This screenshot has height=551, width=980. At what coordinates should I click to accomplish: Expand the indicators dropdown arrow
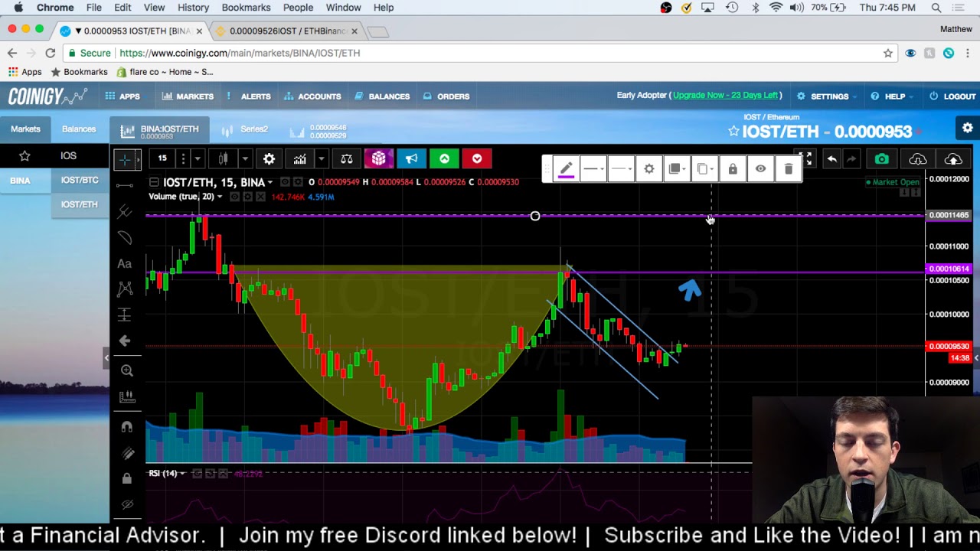click(322, 158)
